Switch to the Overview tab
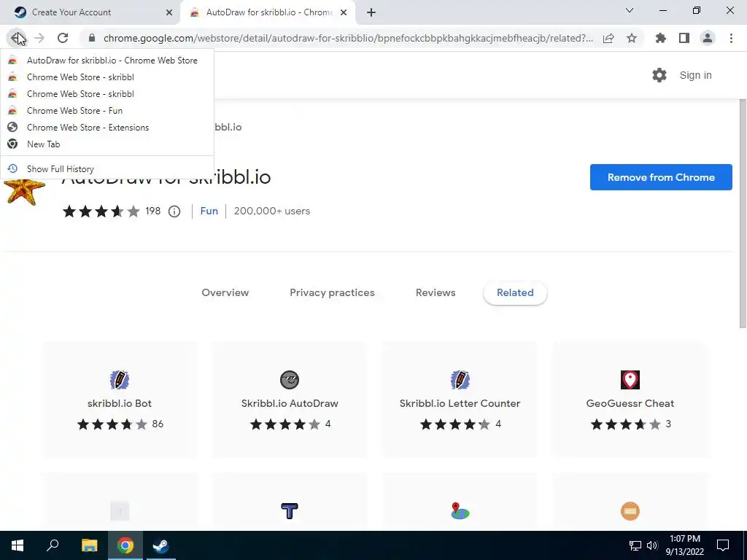The image size is (747, 560). tap(225, 292)
